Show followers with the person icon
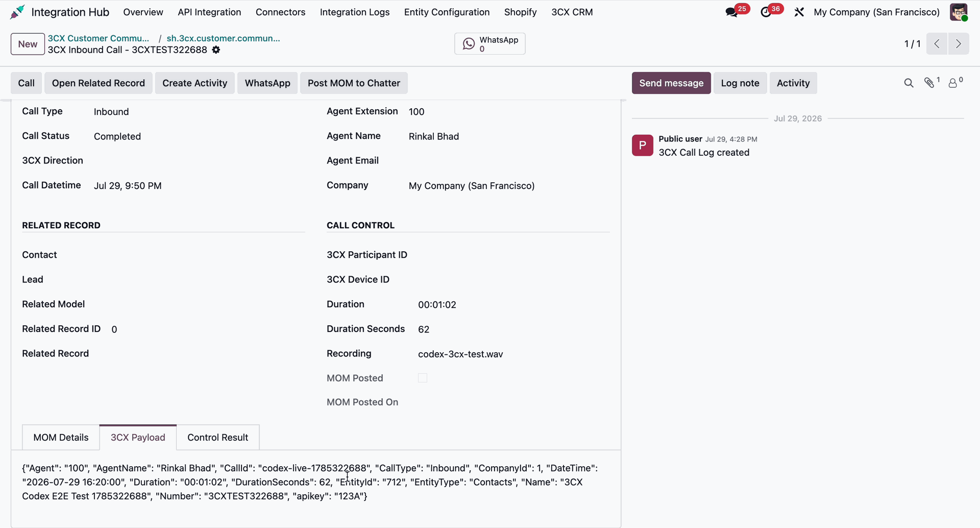Screen dimensions: 980x528 (953, 83)
